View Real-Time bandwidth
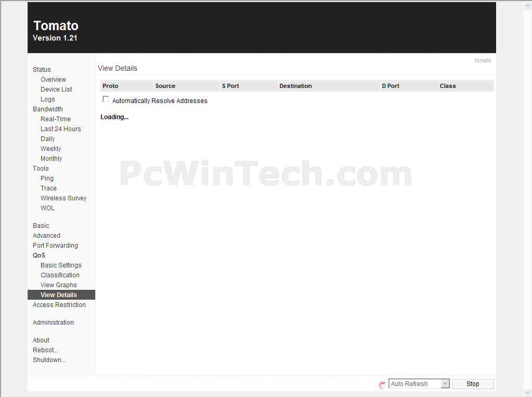Screen dimensions: 532x397 56,119
